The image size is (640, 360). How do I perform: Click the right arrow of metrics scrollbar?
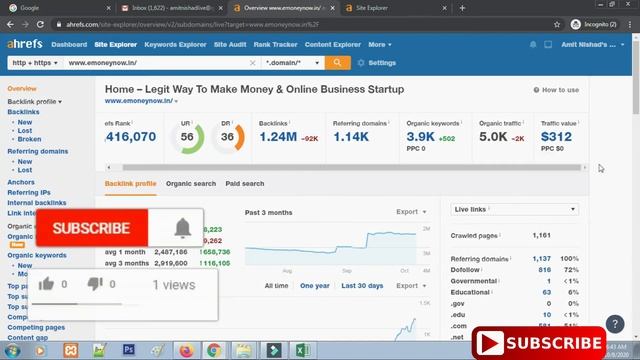[x=584, y=167]
